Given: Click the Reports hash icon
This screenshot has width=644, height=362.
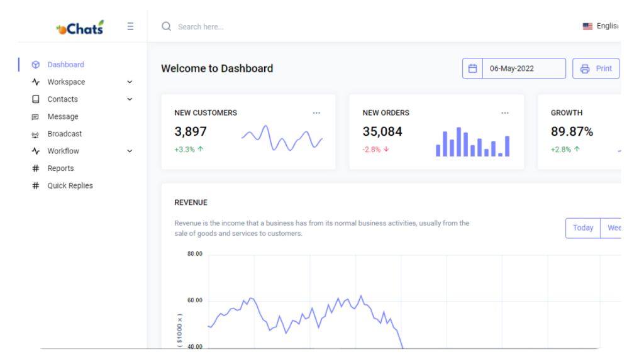Looking at the screenshot, I should click(x=36, y=168).
